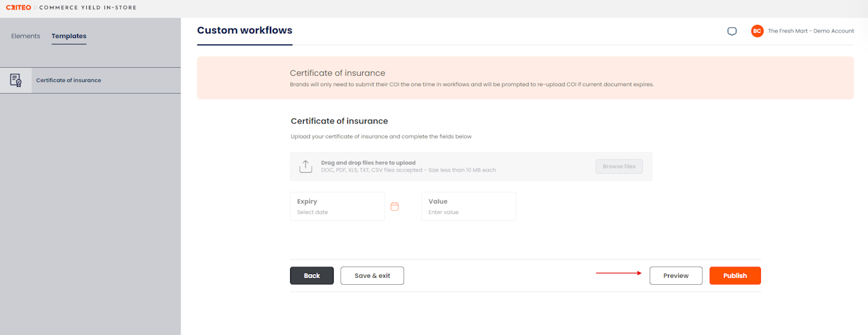Click the BC account avatar

[757, 31]
